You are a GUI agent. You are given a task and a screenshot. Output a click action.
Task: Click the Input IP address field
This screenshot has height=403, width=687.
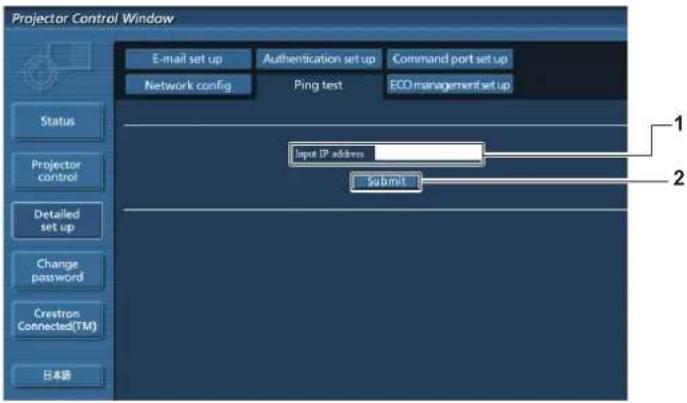(428, 153)
